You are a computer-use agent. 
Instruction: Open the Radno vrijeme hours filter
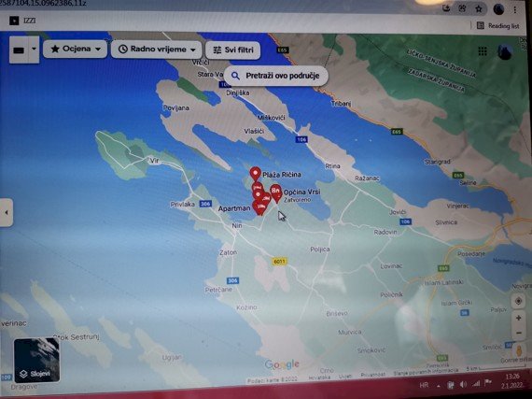tap(157, 50)
